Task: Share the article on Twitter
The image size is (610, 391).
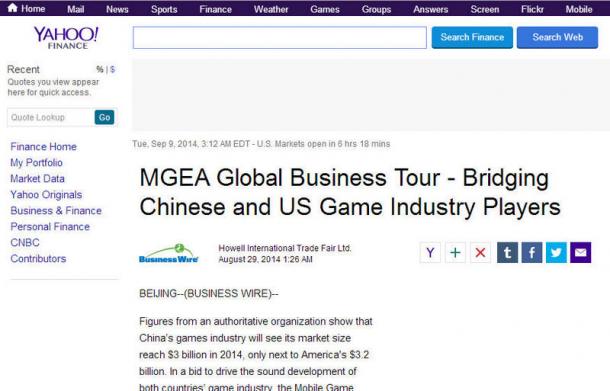Action: click(556, 252)
